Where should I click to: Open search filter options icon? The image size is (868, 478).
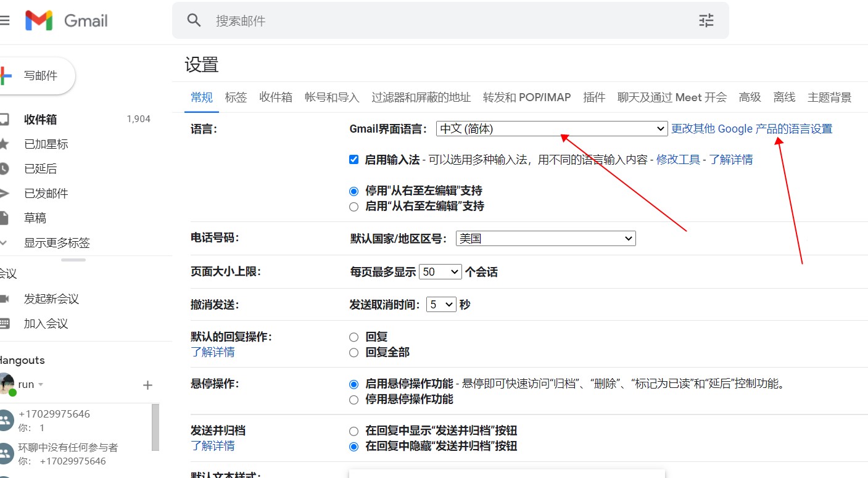point(706,20)
